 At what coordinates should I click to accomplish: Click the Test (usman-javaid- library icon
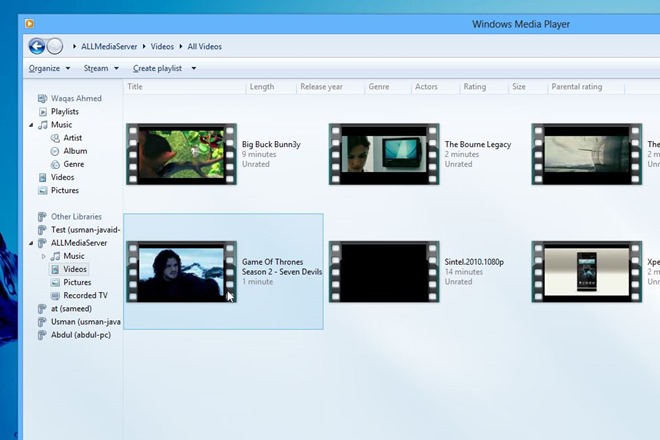click(42, 230)
